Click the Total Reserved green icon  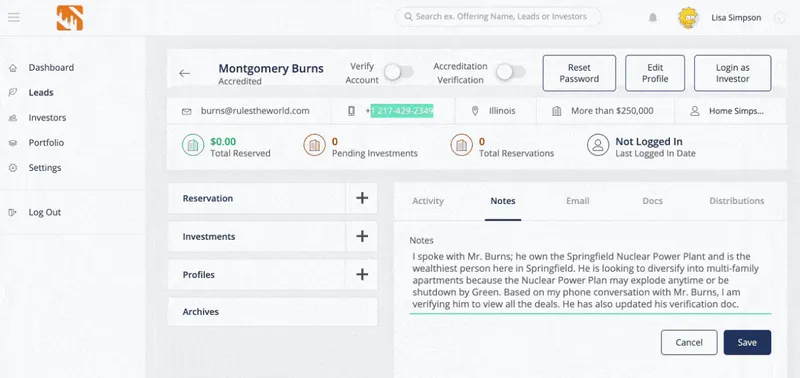click(x=193, y=145)
